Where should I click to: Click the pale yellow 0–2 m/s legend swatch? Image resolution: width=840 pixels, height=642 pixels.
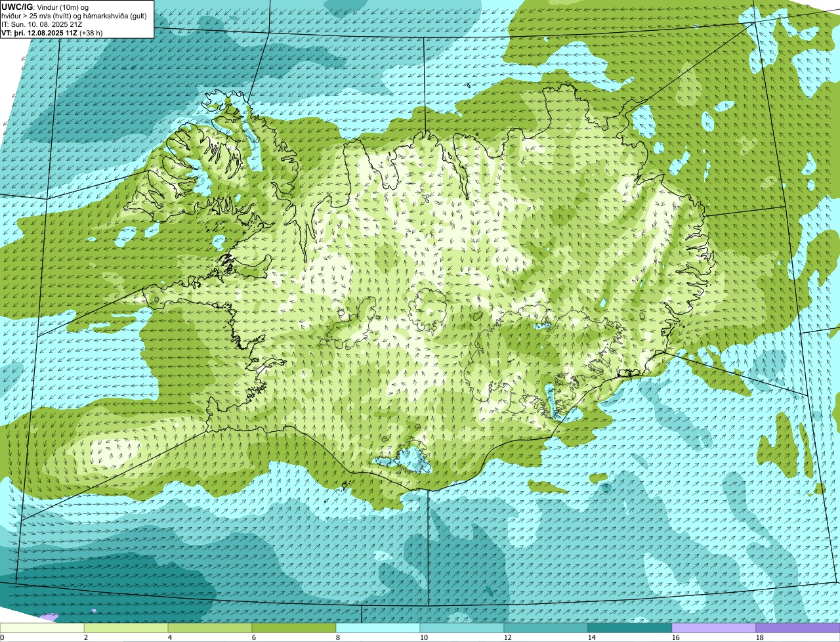(42, 628)
